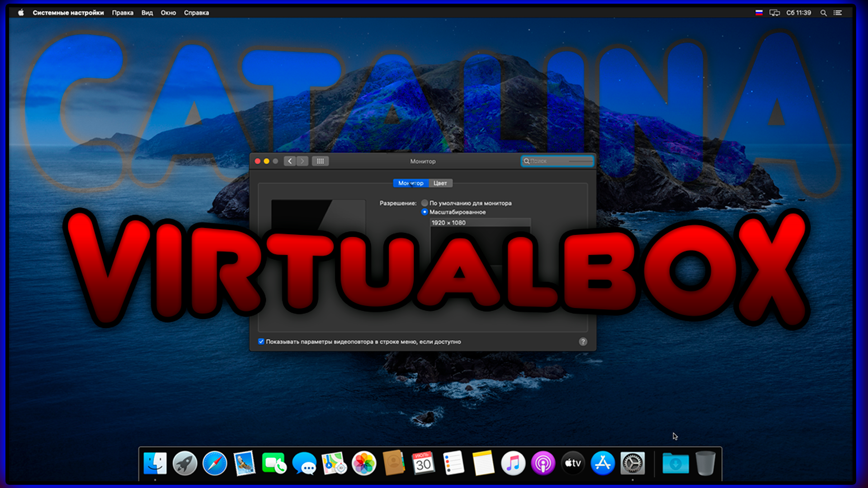Screen dimensions: 868x488
Task: Open the Правка menu
Action: (123, 13)
